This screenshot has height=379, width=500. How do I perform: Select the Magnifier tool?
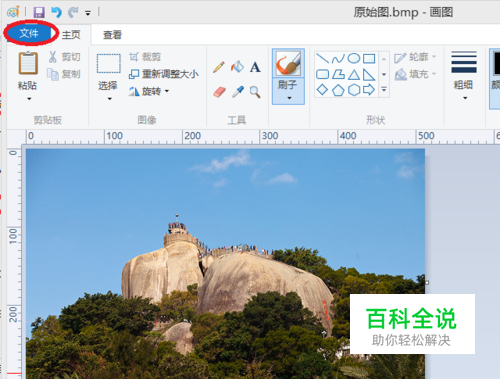point(255,92)
